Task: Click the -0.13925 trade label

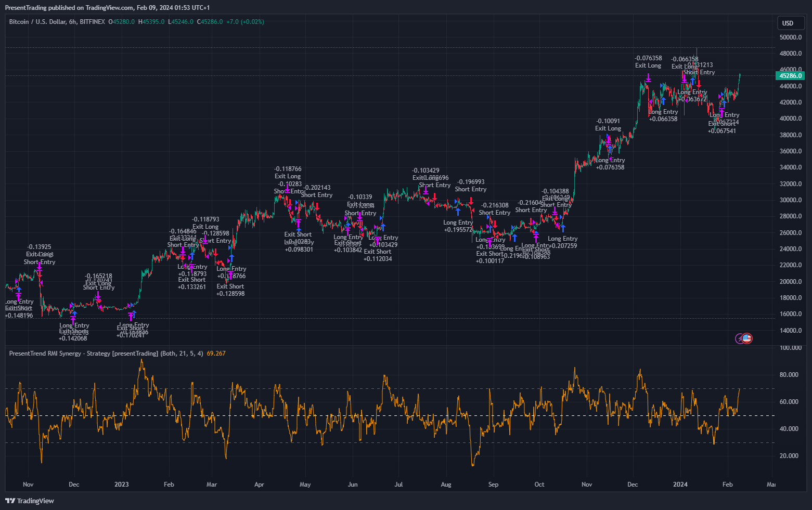Action: [x=39, y=247]
